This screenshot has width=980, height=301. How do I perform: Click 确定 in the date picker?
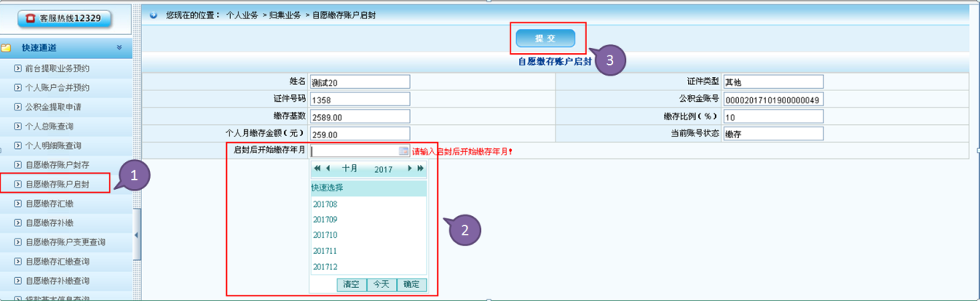(x=412, y=284)
